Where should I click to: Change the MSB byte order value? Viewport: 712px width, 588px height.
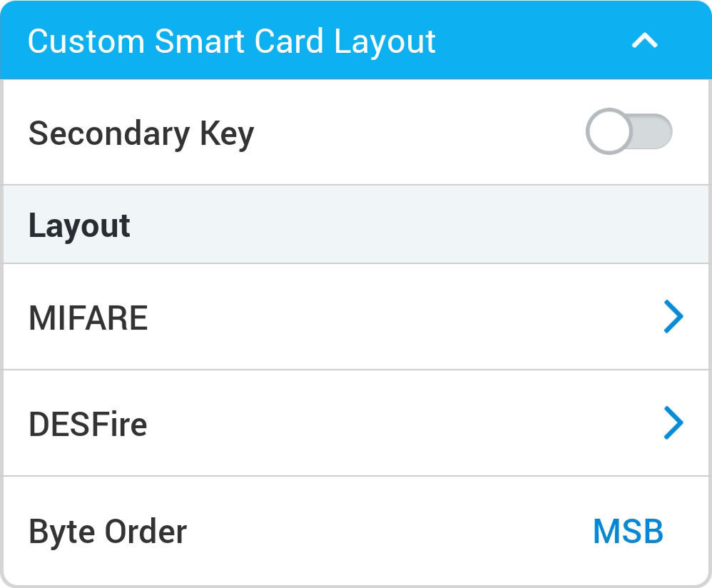628,532
